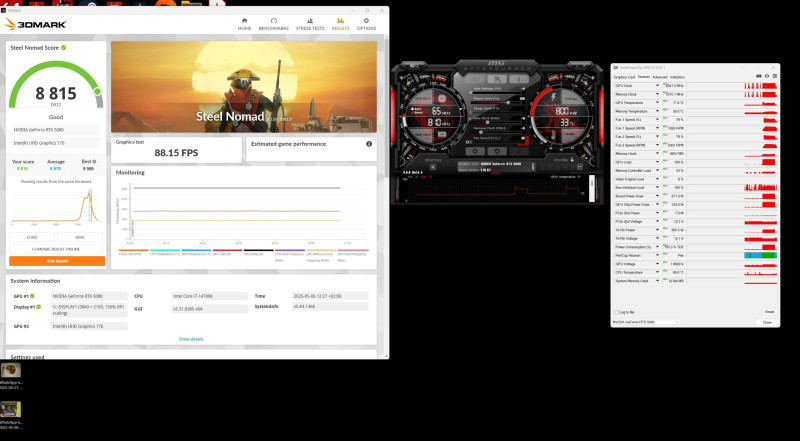Select GPU-Z Sensors tab

pos(644,77)
